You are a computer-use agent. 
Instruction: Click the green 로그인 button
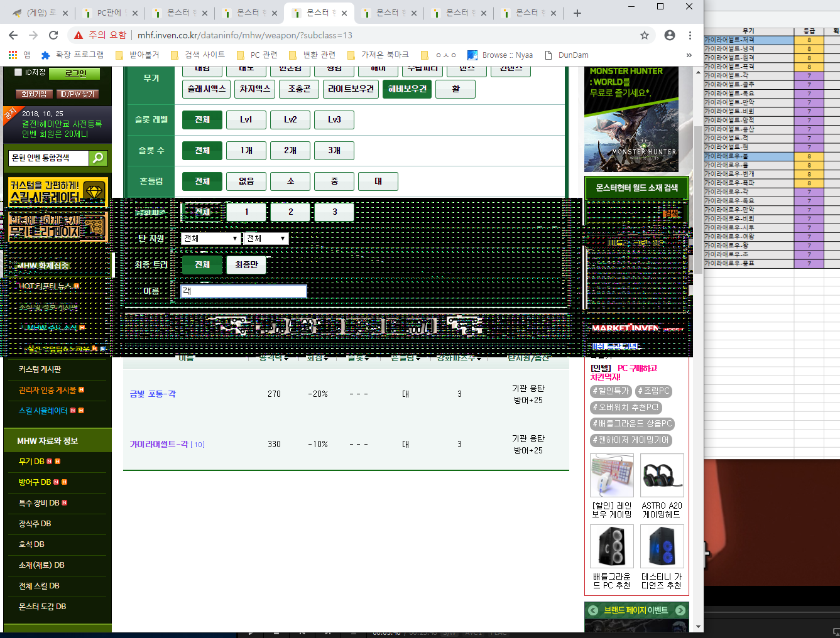coord(76,73)
